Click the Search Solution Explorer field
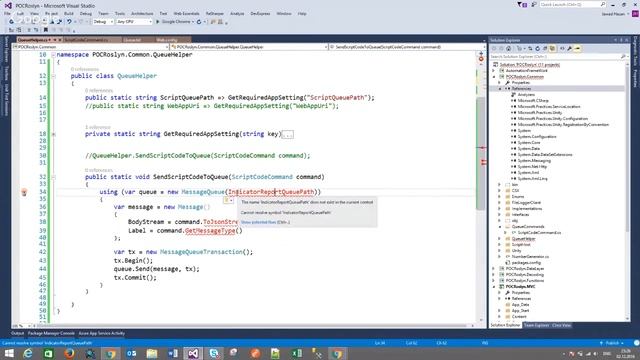 558,56
